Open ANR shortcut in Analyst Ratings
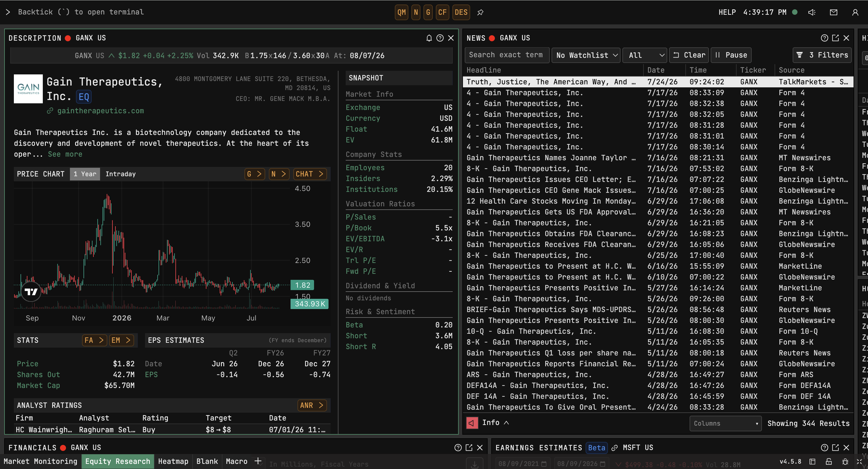868x469 pixels. tap(312, 405)
